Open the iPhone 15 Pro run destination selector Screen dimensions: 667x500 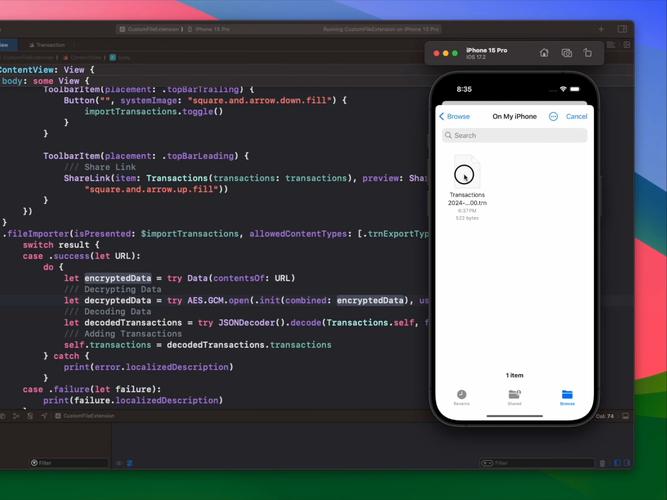click(210, 29)
